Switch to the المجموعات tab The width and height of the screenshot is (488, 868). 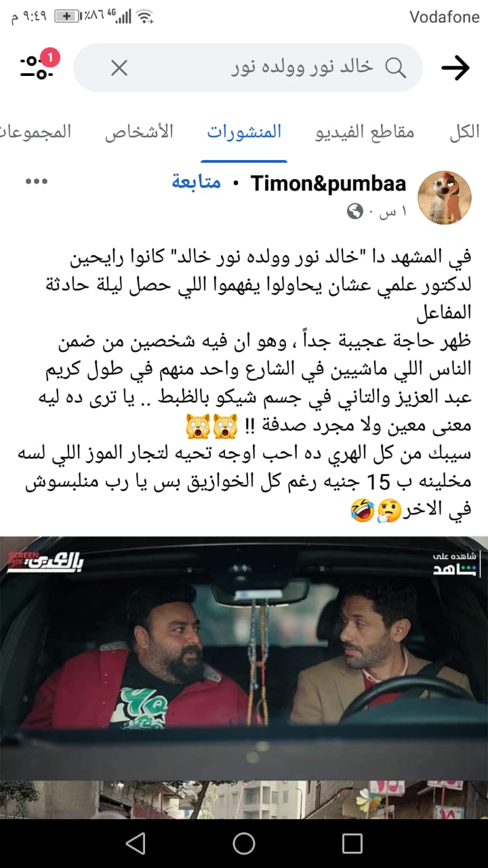(x=35, y=132)
